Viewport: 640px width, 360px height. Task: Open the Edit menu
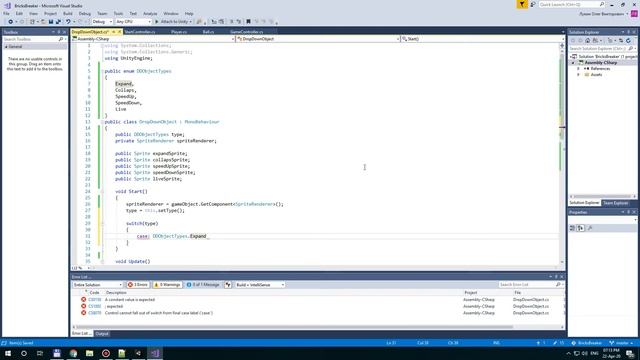[19, 13]
